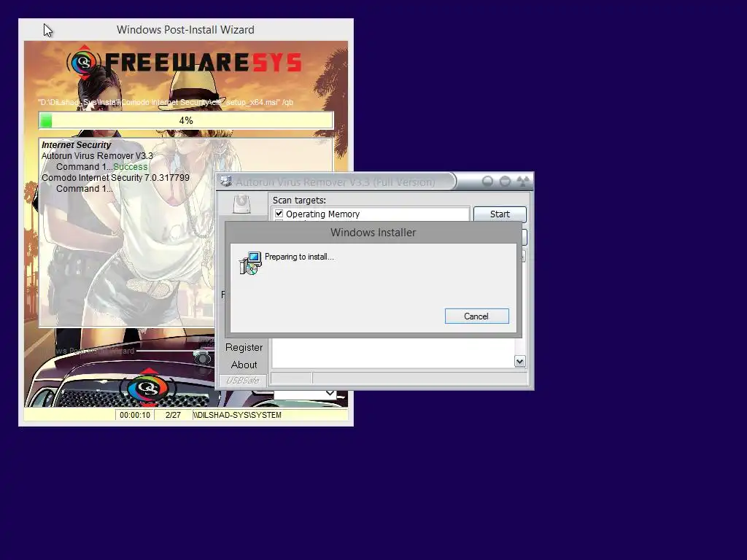747x560 pixels.
Task: Click the Windows Installer setup icon
Action: (x=250, y=262)
